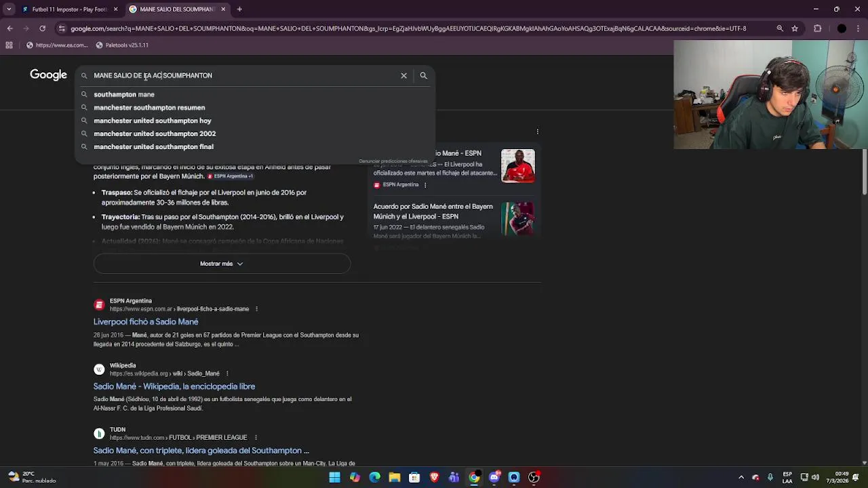
Task: Open Microsoft Teams from the taskbar
Action: pyautogui.click(x=454, y=477)
